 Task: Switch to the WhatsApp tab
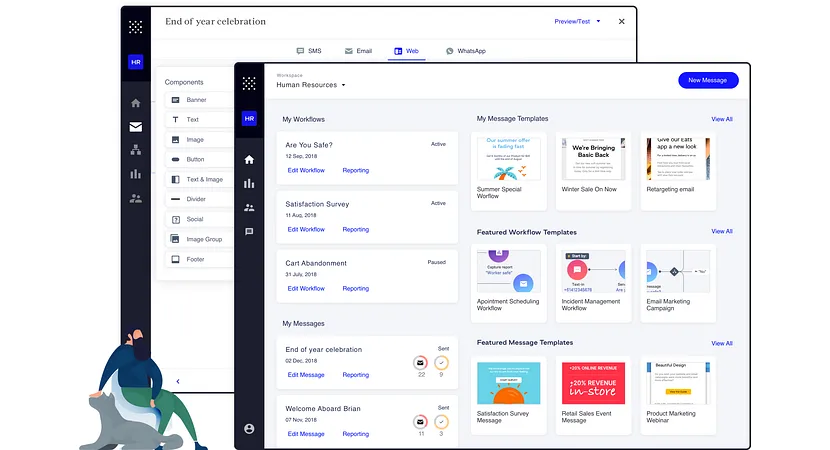click(466, 51)
